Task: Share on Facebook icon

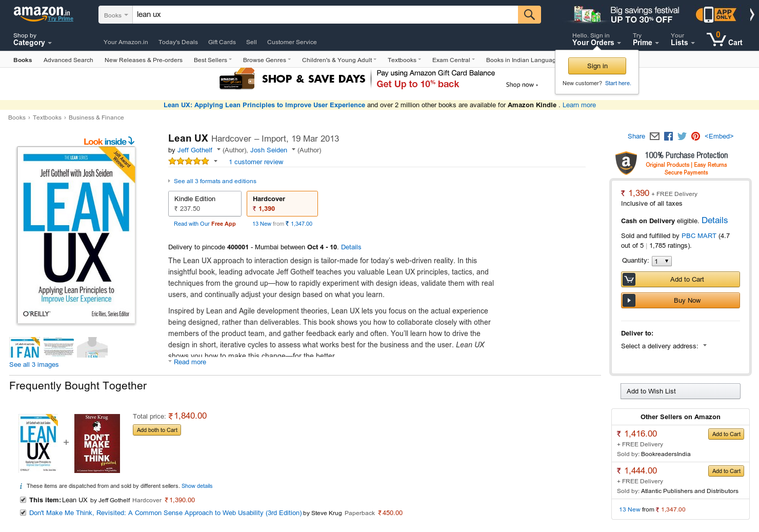Action: click(668, 136)
